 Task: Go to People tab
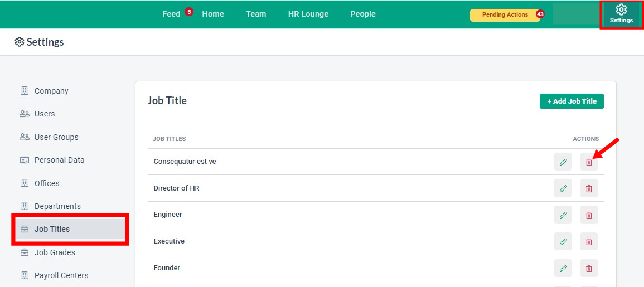coord(363,14)
